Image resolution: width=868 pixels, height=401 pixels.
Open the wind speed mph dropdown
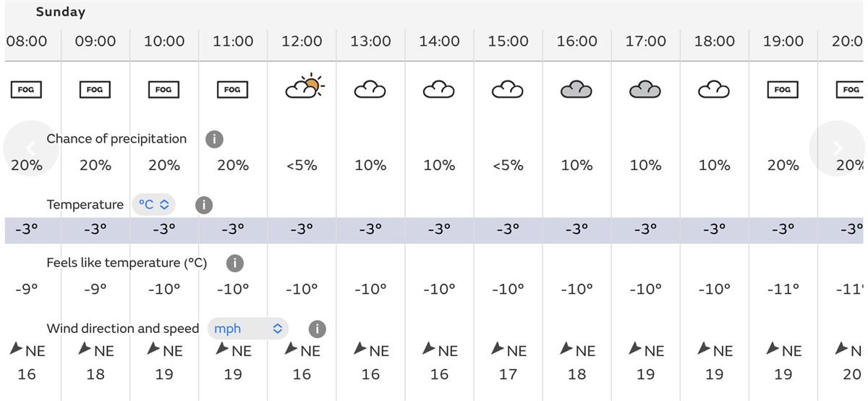coord(247,329)
